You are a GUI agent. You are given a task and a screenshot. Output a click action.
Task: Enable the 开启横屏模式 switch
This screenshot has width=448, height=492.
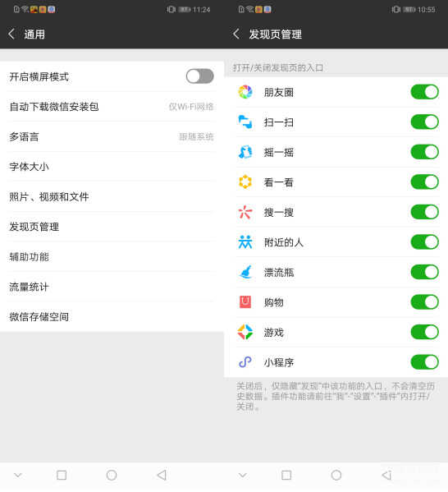pyautogui.click(x=199, y=76)
